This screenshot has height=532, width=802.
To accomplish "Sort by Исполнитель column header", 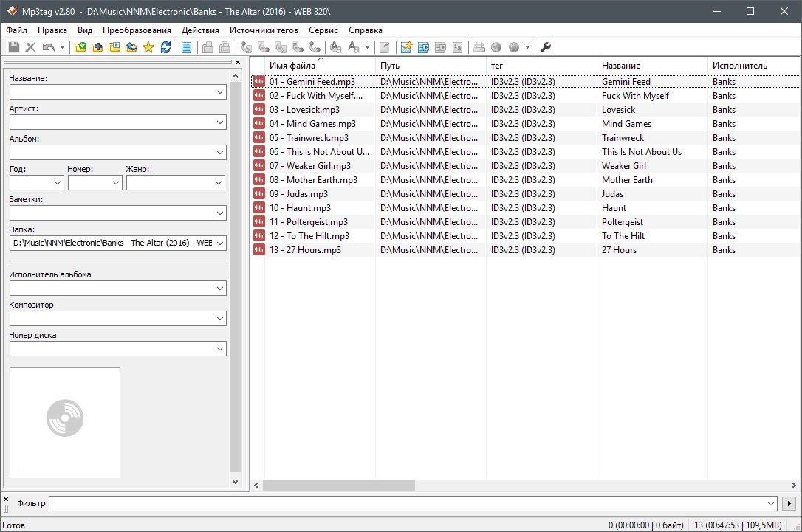I will 755,66.
